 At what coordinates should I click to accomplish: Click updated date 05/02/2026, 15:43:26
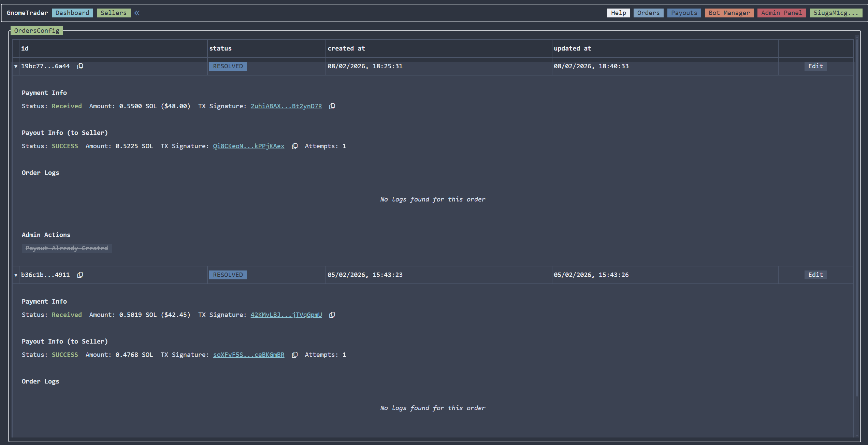[591, 275]
